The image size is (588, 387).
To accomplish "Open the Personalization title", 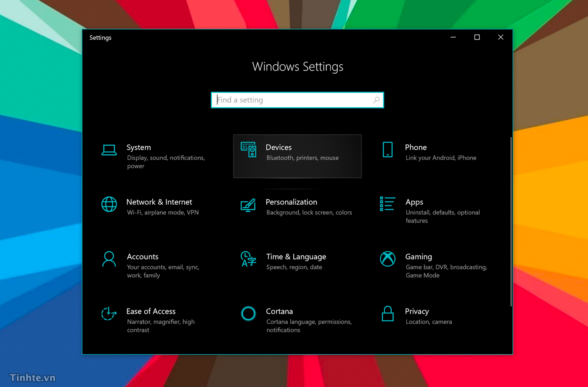I will coord(291,202).
